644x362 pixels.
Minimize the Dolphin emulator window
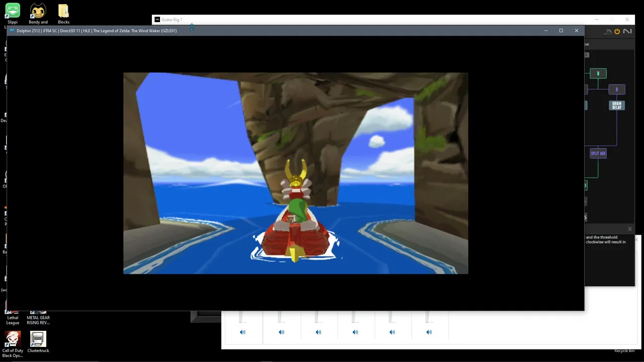pos(546,31)
